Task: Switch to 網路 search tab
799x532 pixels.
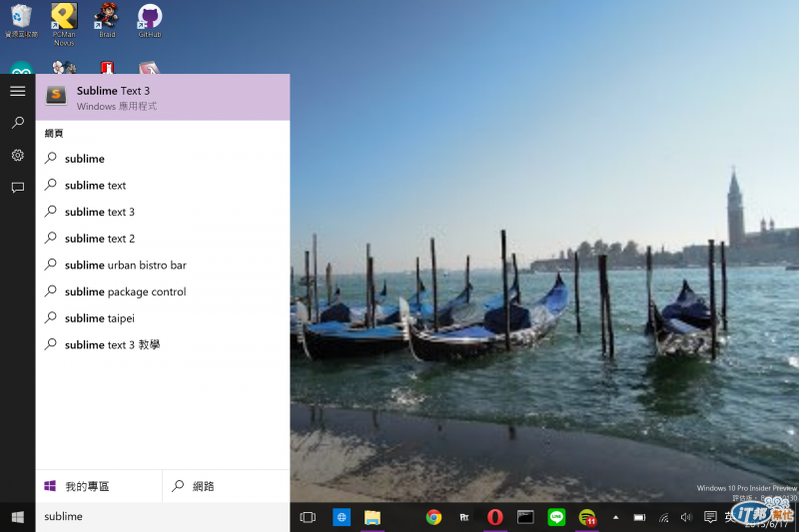Action: [227, 486]
